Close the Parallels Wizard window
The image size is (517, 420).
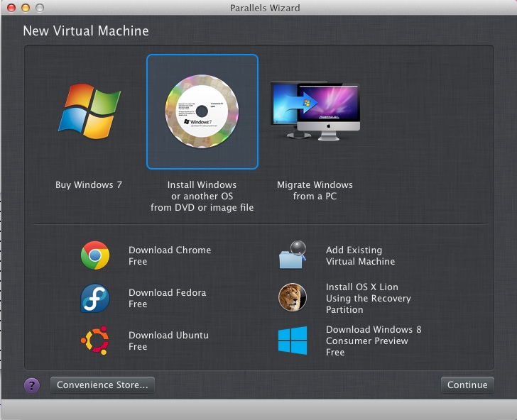(x=11, y=8)
